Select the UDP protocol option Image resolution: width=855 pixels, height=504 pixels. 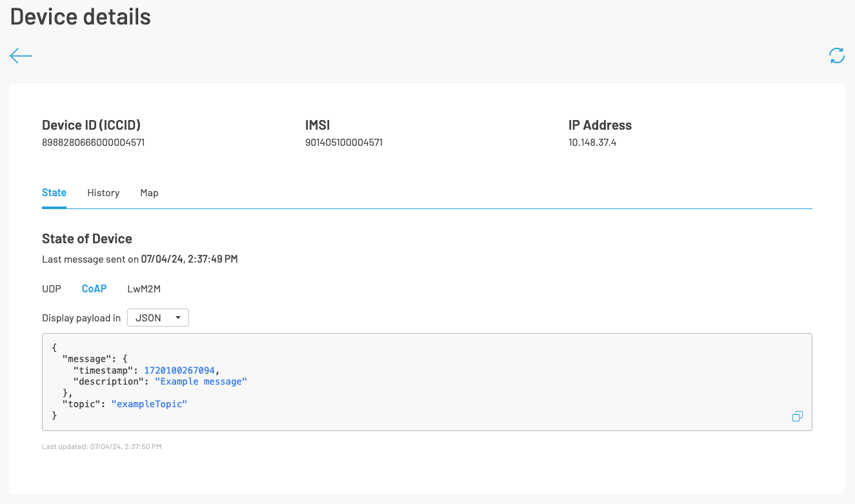[52, 289]
